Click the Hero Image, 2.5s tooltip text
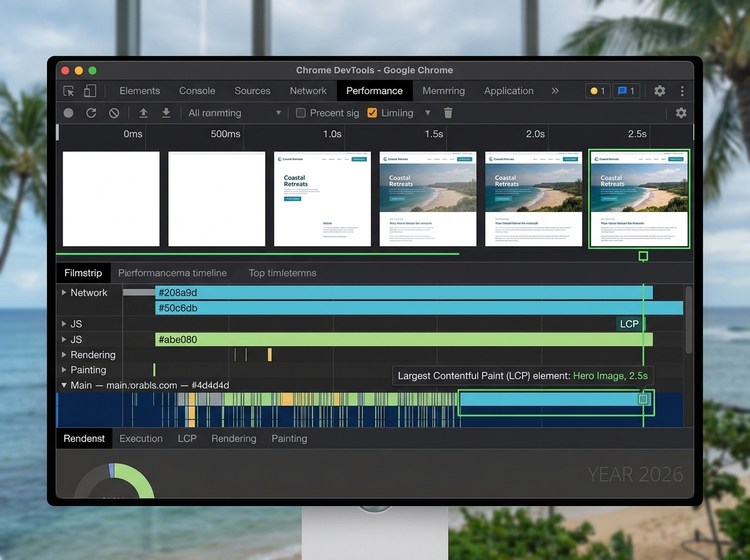This screenshot has height=560, width=750. [610, 376]
